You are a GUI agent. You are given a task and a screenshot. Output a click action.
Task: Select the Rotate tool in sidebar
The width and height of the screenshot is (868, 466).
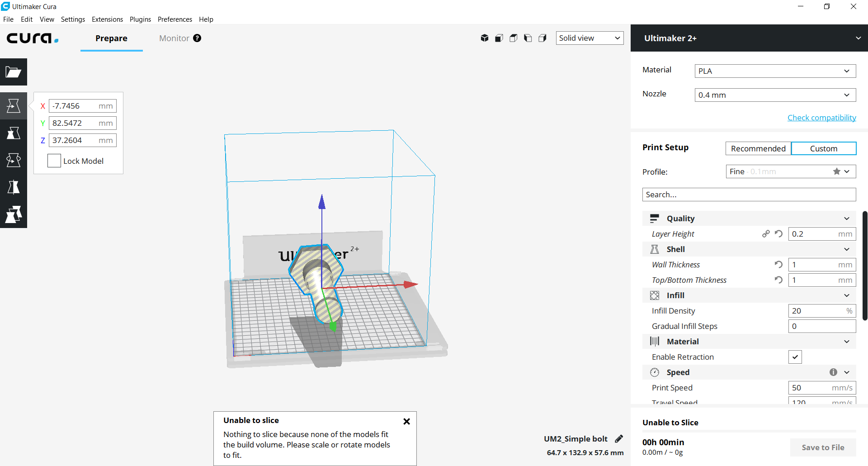14,160
